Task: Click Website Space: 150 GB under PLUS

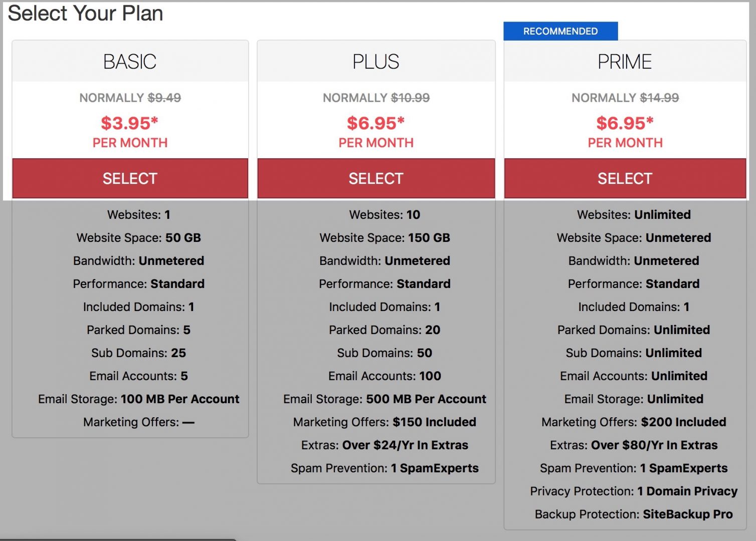Action: point(384,237)
